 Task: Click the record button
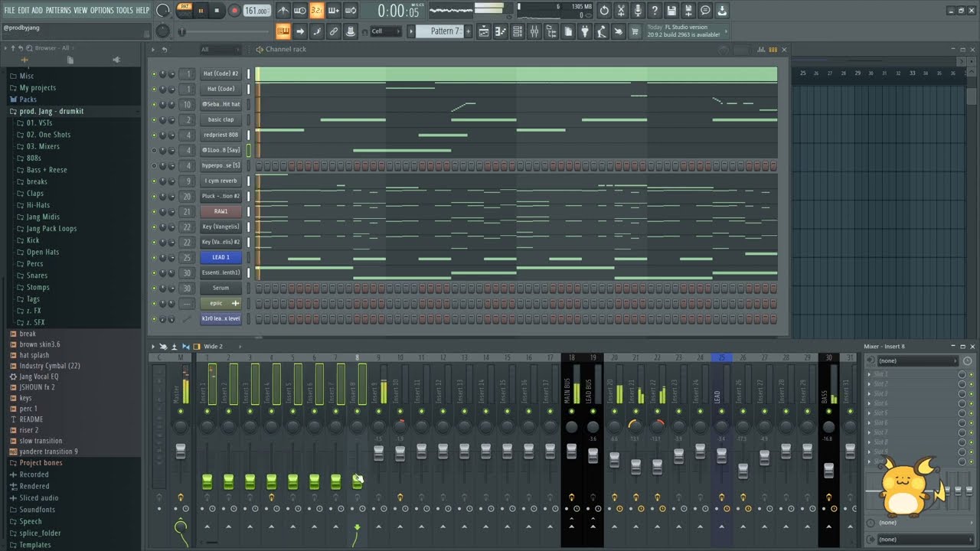point(234,11)
